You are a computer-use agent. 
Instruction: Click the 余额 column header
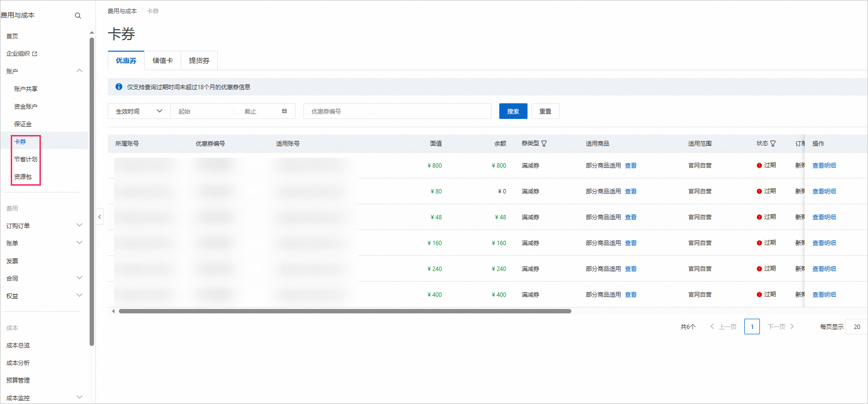pos(500,143)
